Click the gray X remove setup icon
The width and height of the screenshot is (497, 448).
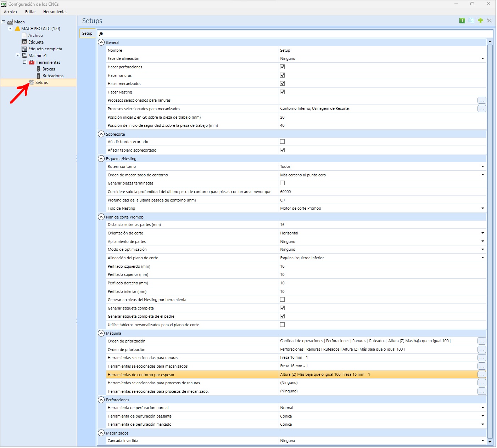(x=490, y=21)
